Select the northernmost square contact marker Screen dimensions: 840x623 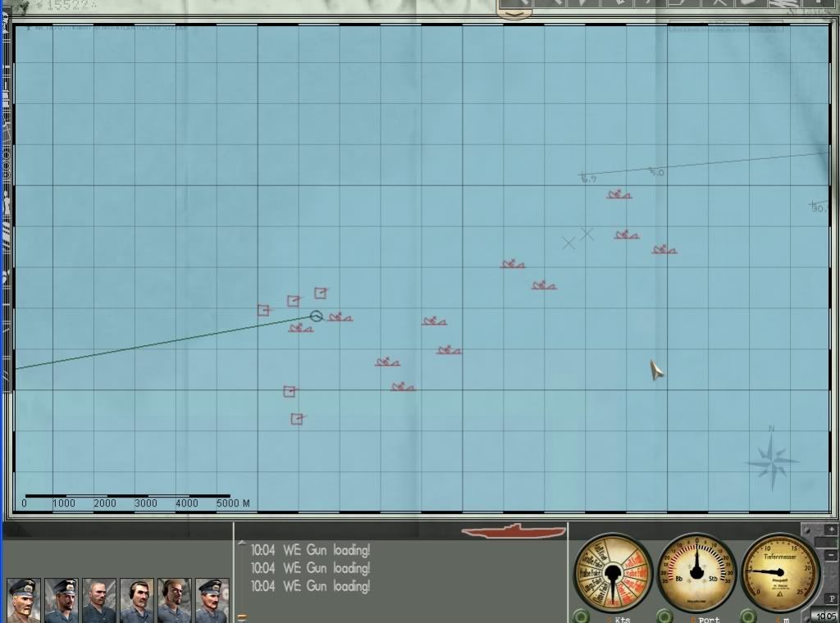(321, 293)
